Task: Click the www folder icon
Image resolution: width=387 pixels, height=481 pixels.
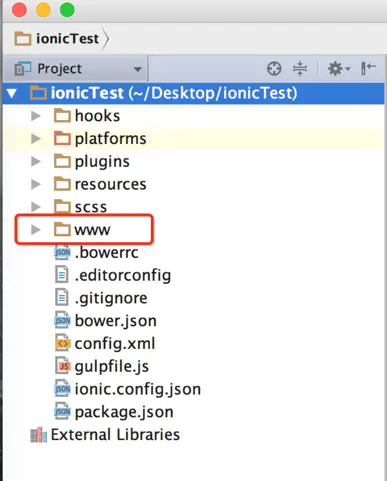Action: [62, 230]
